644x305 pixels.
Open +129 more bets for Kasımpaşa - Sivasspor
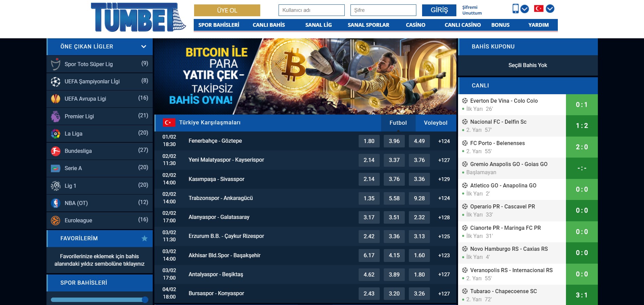point(444,179)
